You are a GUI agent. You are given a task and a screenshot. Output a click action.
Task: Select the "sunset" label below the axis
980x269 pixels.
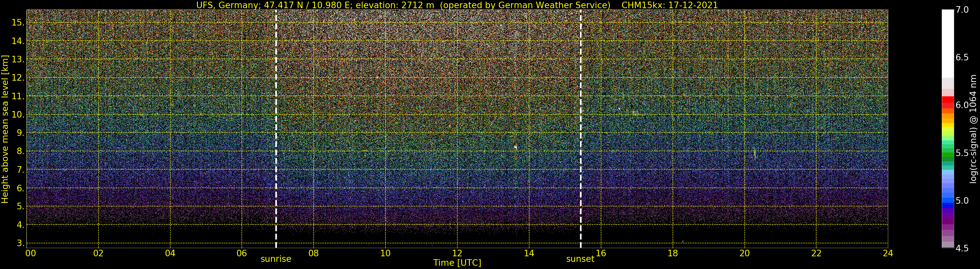580,259
